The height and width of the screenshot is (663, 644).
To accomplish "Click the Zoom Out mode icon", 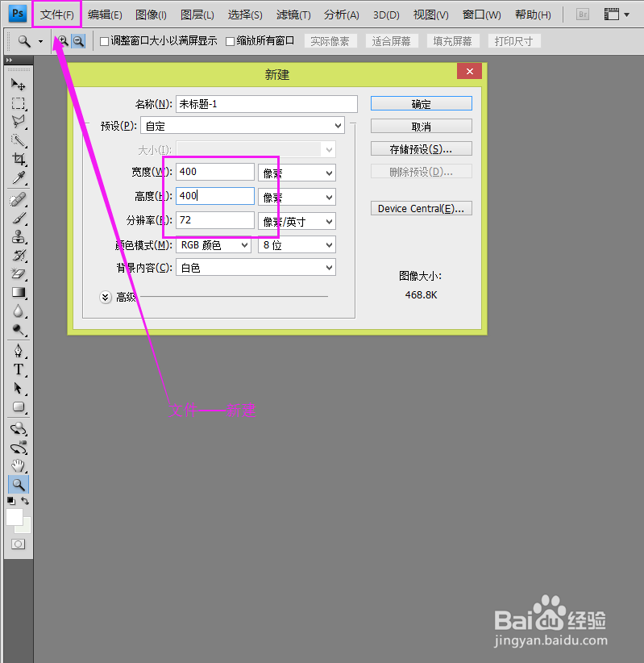I will (78, 41).
